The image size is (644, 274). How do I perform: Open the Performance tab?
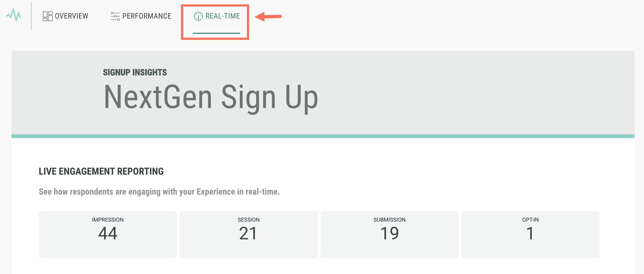tap(147, 16)
